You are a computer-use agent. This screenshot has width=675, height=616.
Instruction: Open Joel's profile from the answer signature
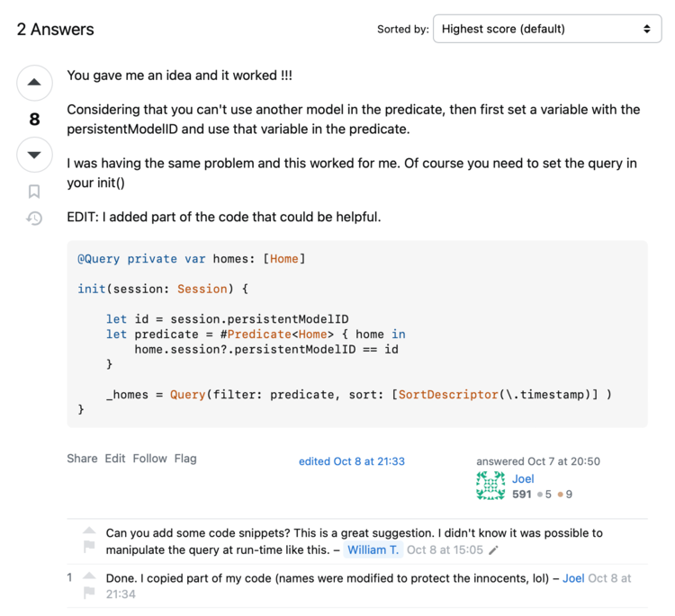point(523,478)
